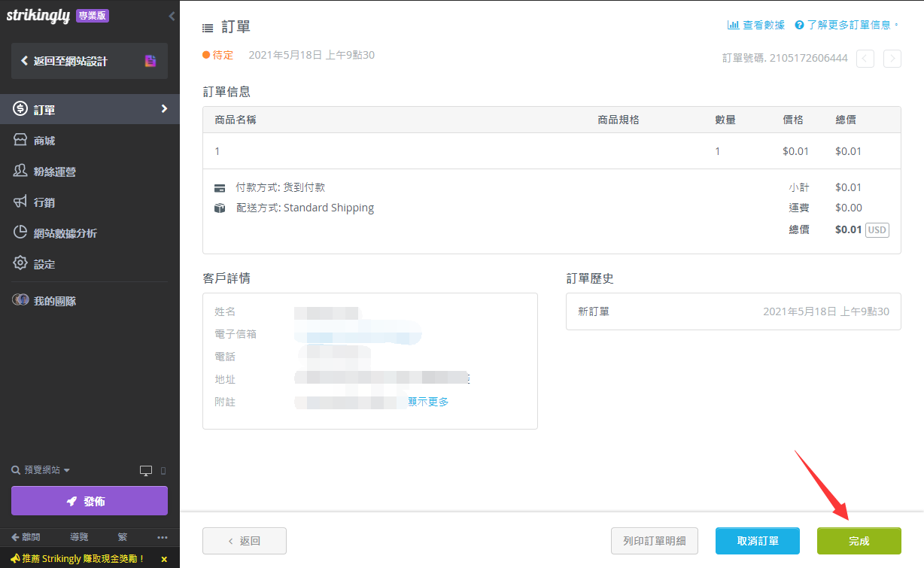Viewport: 924px width, 568px height.
Task: Print order via 列印訂單明細
Action: tap(655, 541)
